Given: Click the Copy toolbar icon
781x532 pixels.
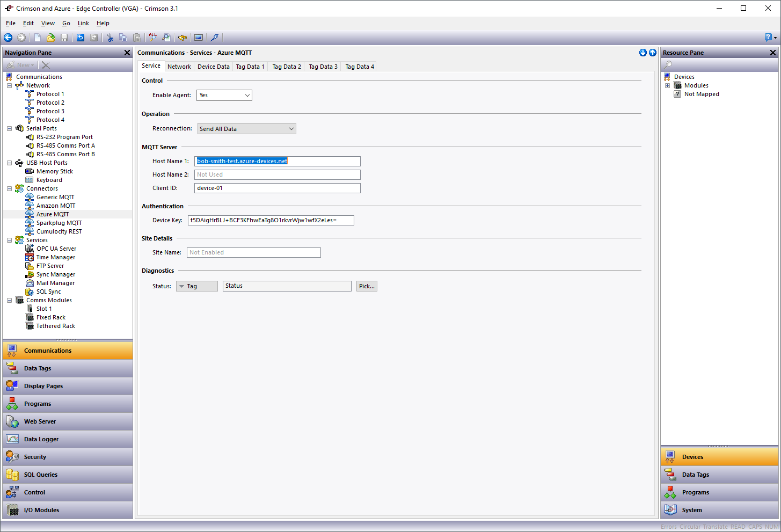Looking at the screenshot, I should pos(123,38).
